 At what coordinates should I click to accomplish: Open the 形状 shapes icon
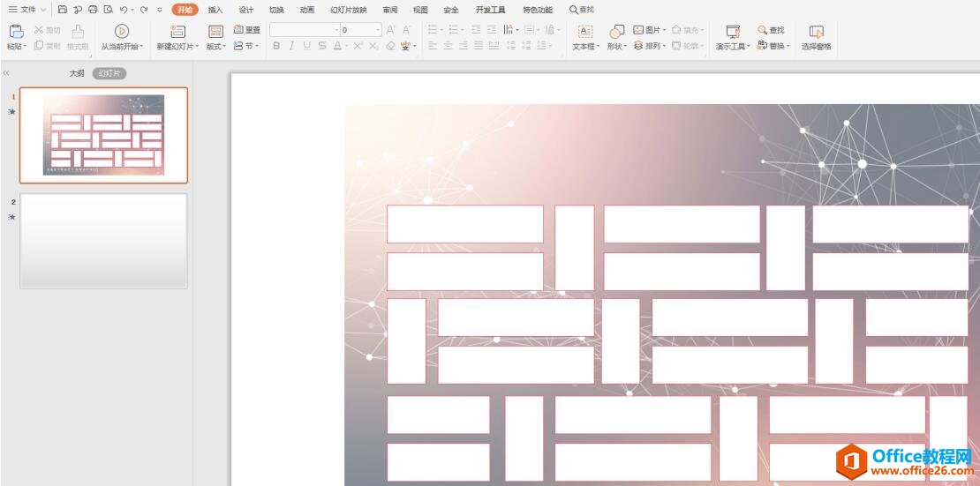click(x=616, y=32)
